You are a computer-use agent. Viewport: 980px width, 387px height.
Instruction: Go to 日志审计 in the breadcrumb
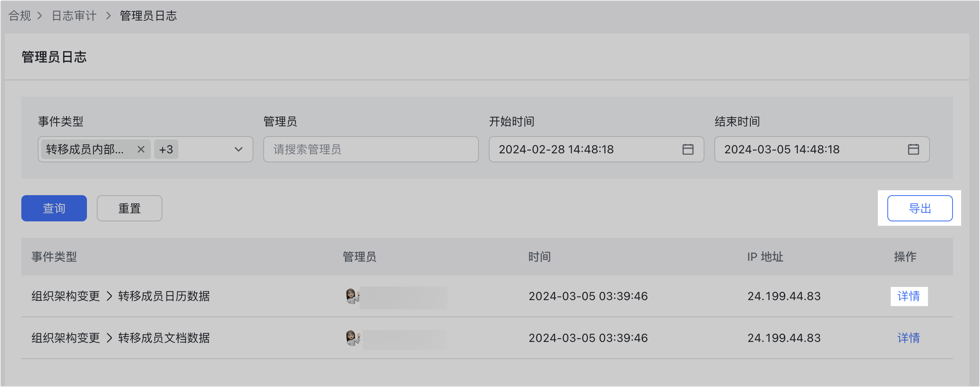74,16
